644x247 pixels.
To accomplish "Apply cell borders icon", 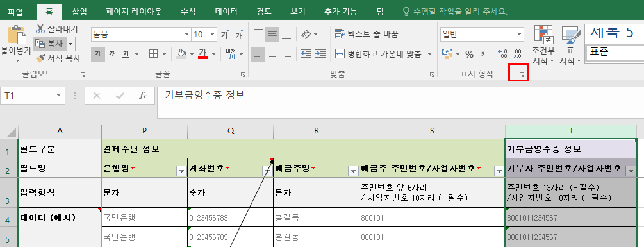I will pyautogui.click(x=153, y=53).
